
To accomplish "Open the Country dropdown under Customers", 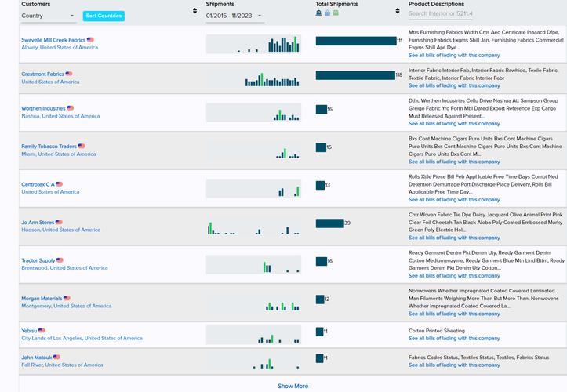I will tap(49, 16).
